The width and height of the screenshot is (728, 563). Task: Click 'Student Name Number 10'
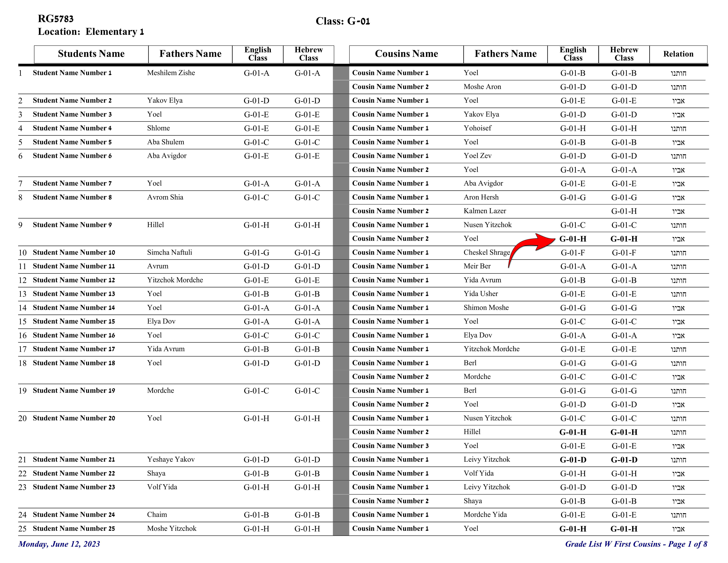pos(74,252)
